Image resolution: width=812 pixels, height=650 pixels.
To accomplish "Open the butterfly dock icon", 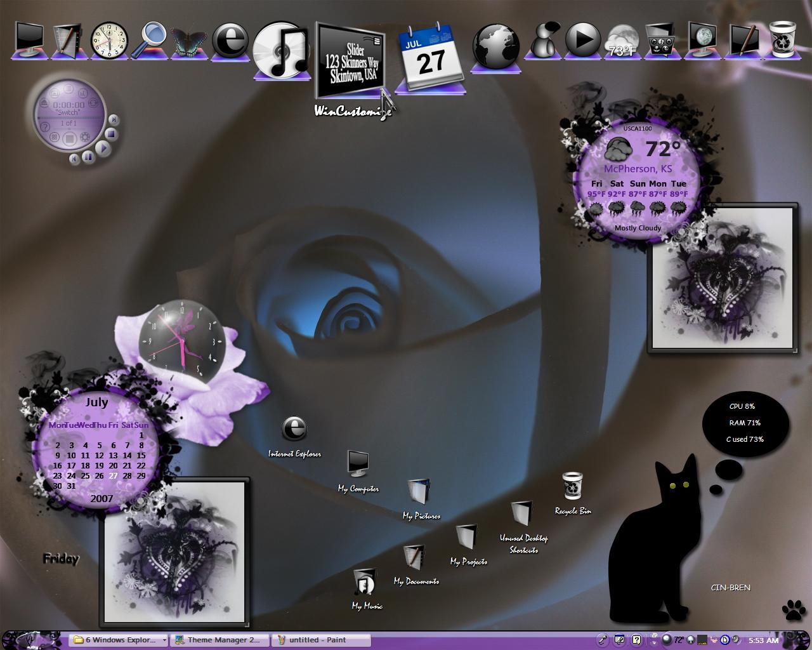I will (x=190, y=40).
